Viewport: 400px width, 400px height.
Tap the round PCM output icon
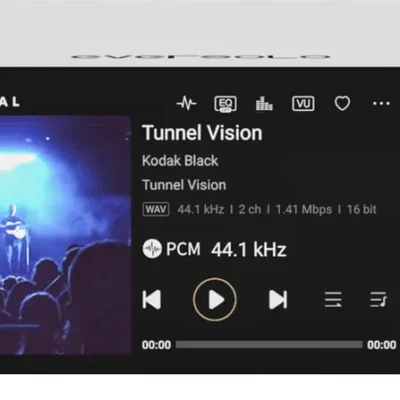pos(152,249)
